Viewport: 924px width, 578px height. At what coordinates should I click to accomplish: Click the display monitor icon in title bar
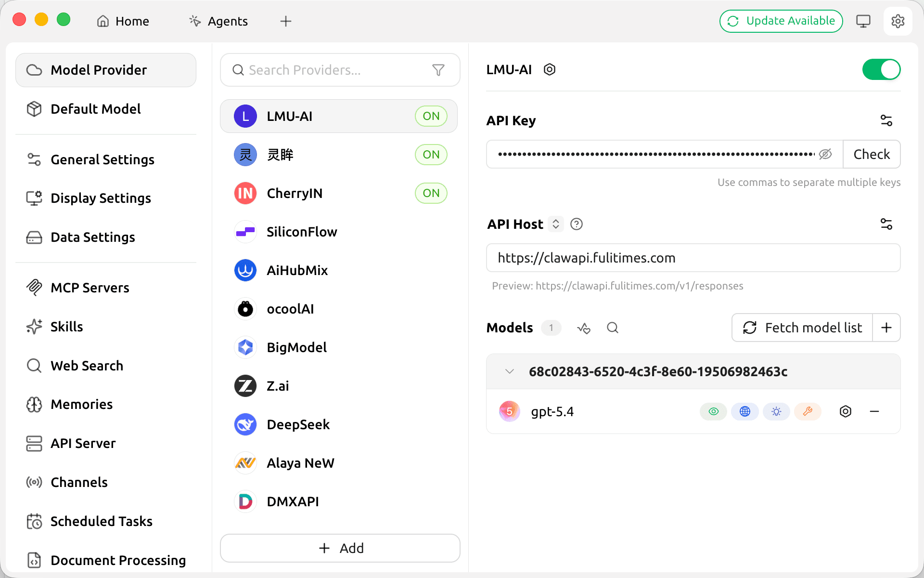[863, 21]
